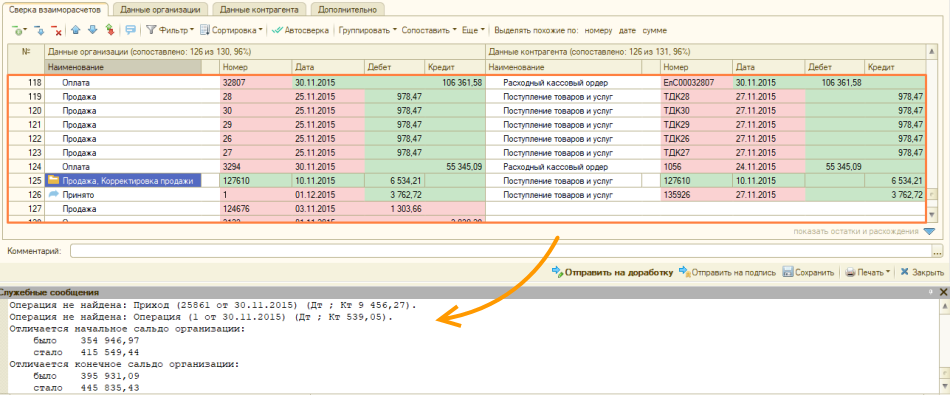
Task: Click the delete row red X icon
Action: (56, 30)
